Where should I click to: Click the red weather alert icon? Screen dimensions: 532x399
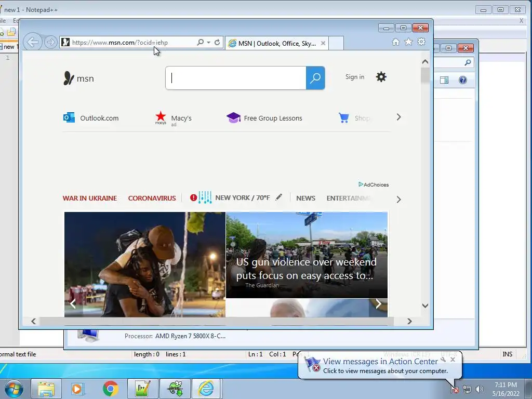pyautogui.click(x=193, y=197)
